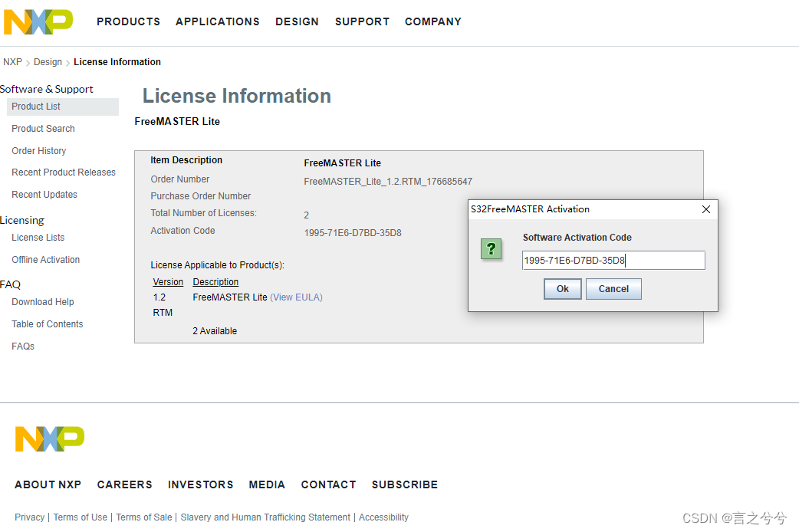Open the DESIGN menu
The width and height of the screenshot is (799, 532).
[x=297, y=21]
